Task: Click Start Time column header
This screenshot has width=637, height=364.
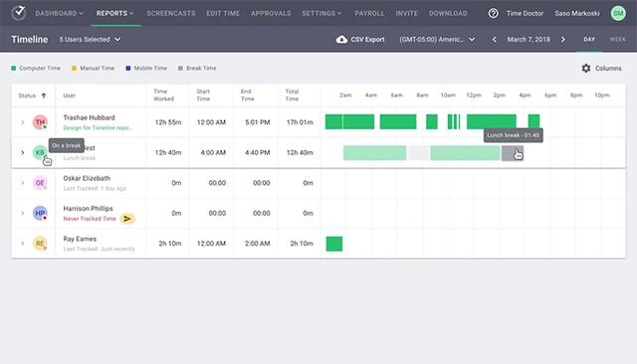Action: (203, 95)
